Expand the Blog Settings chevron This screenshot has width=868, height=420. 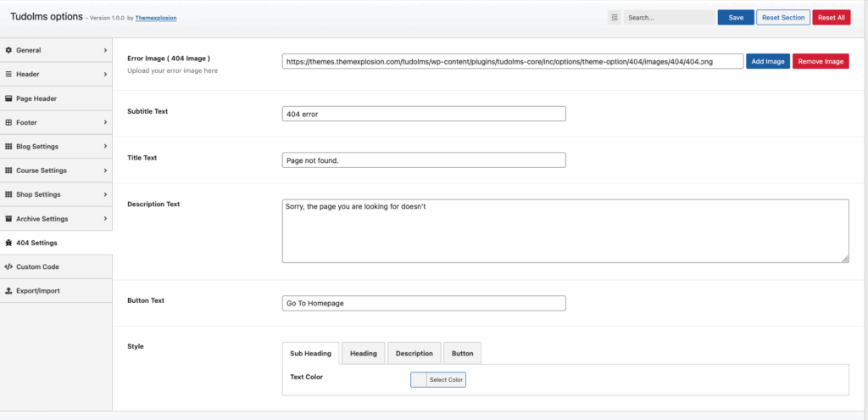tap(105, 147)
